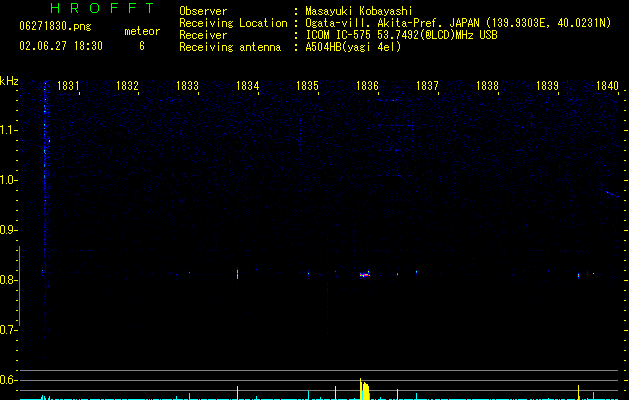
Task: Click observer name Masayuki Kobayashi
Action: click(x=359, y=11)
